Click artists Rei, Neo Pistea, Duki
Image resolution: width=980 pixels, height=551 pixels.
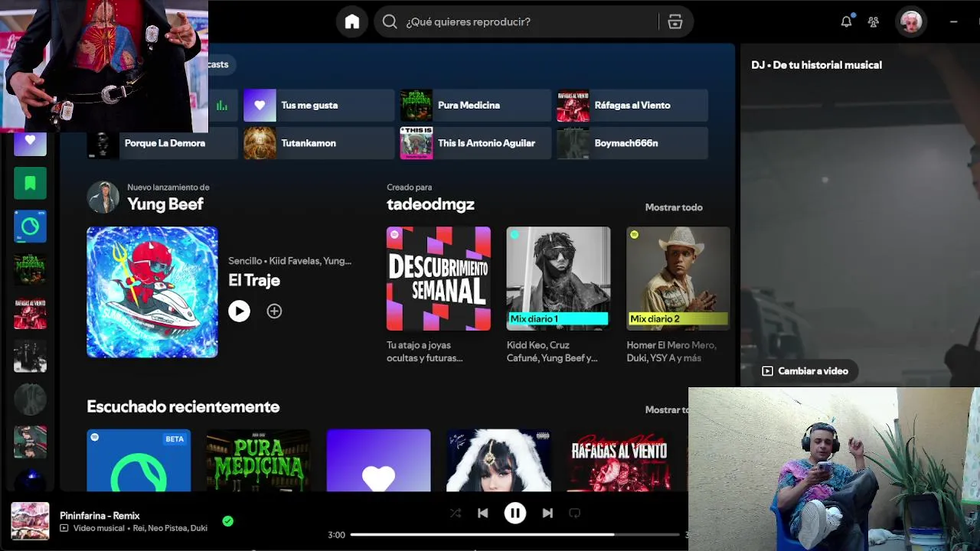coord(170,528)
